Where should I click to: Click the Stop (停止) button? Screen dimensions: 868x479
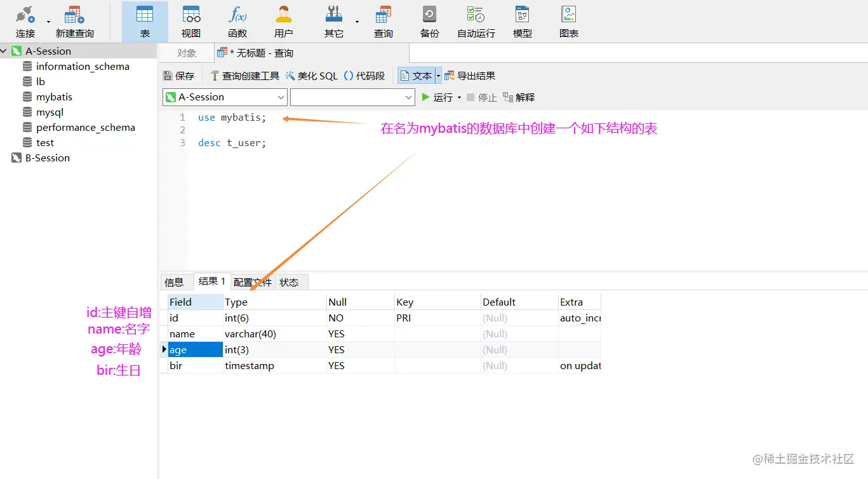click(481, 97)
